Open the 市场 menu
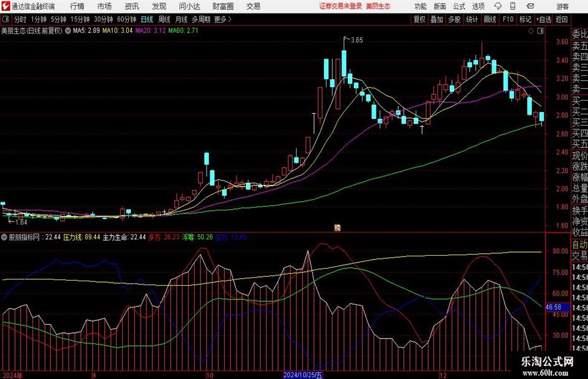 [105, 6]
